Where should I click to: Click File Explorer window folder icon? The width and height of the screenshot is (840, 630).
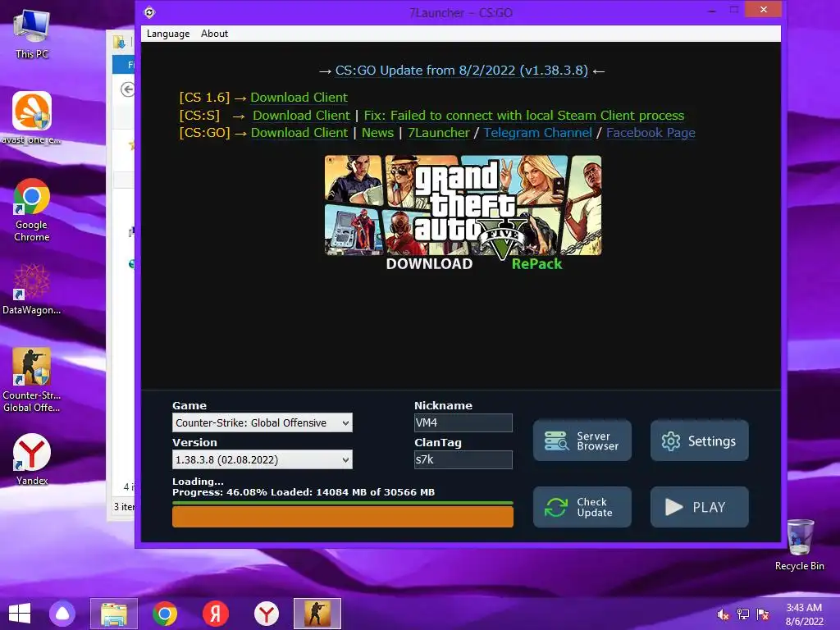(119, 42)
